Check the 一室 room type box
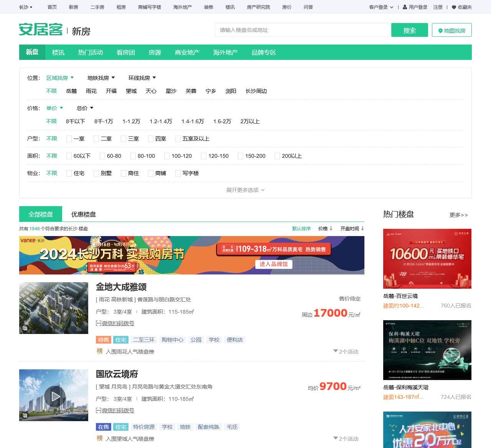Screen dimensions: 491x448 coord(69,139)
